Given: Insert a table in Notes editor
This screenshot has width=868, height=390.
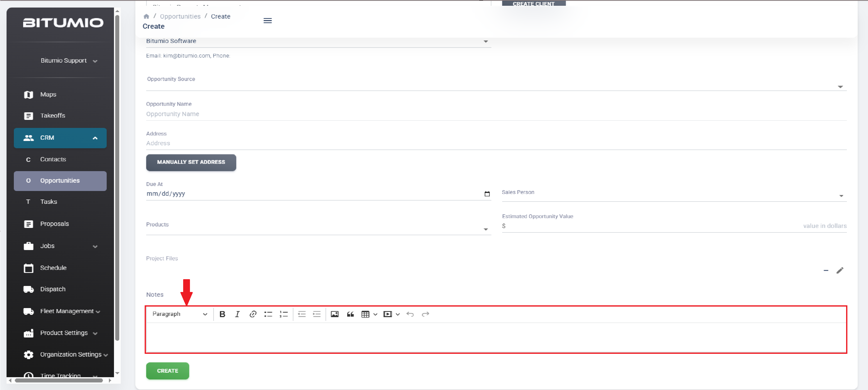Looking at the screenshot, I should [365, 314].
